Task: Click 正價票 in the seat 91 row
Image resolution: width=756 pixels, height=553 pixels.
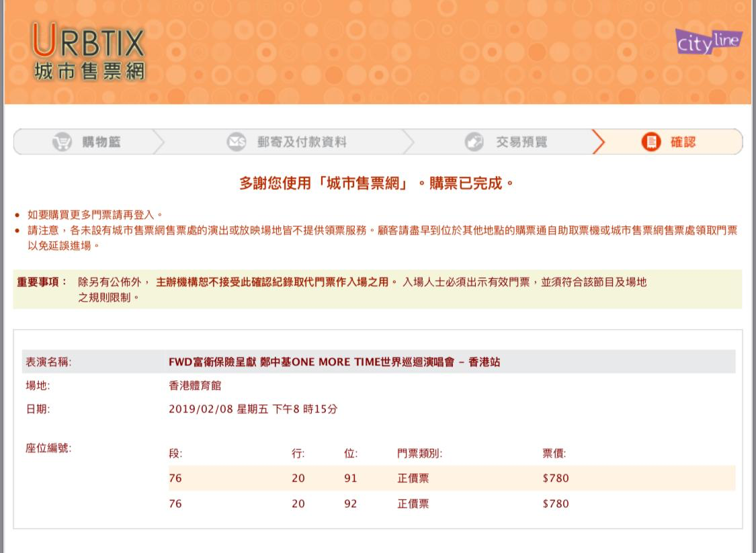Action: 413,478
